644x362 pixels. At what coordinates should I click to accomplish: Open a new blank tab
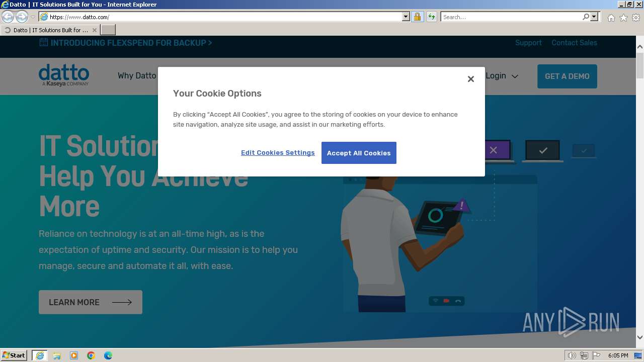coord(108,30)
